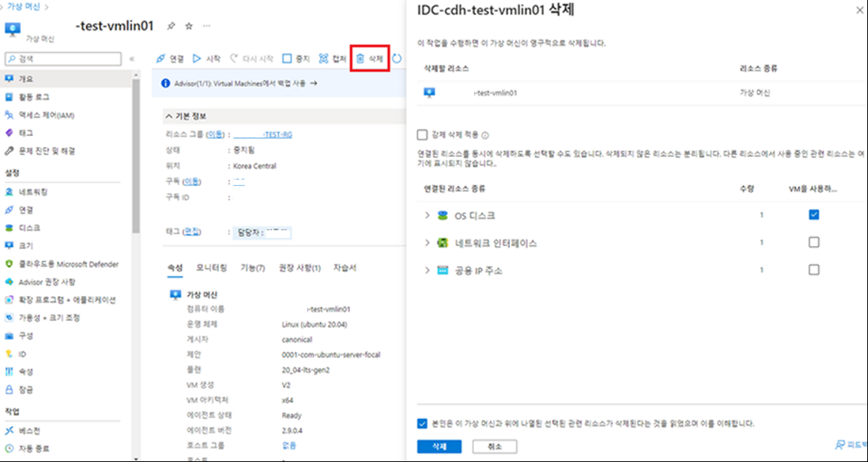The height and width of the screenshot is (462, 868).
Task: Select the 자습서 tab
Action: pyautogui.click(x=345, y=268)
